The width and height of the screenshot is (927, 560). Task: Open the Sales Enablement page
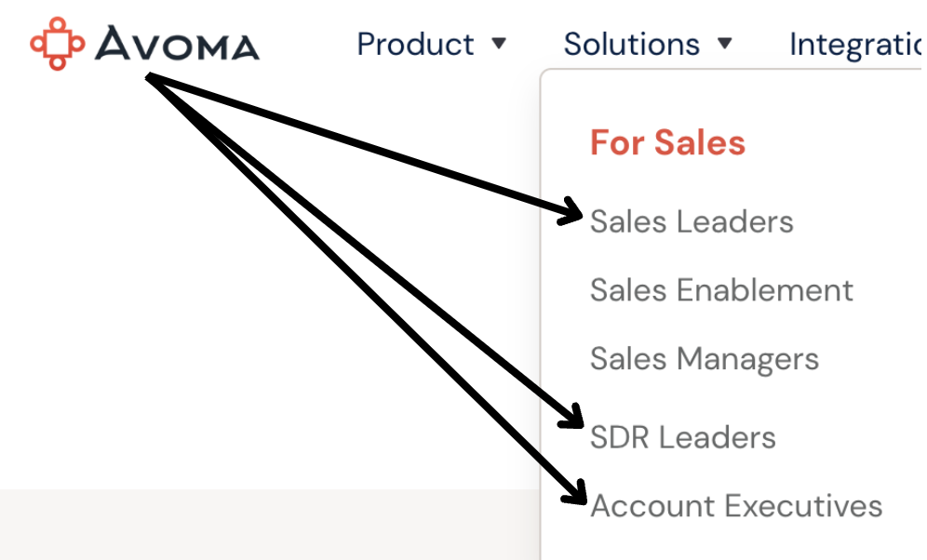721,289
